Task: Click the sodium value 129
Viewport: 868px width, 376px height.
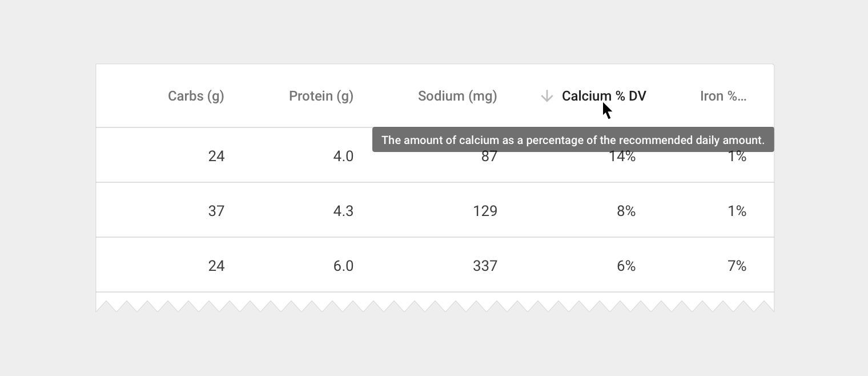Action: (485, 211)
